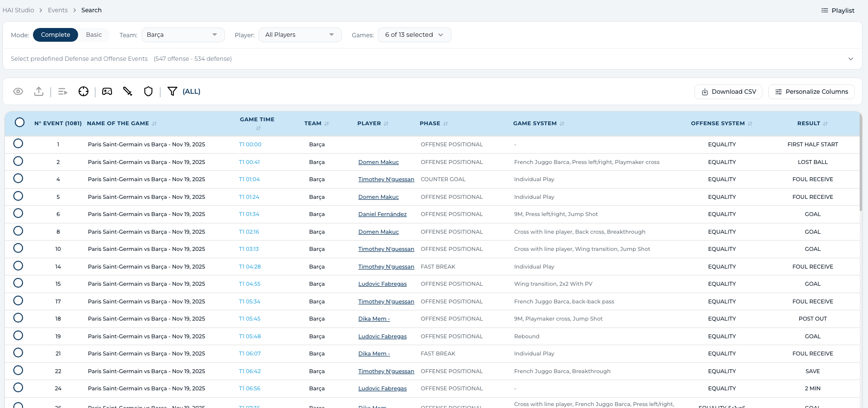
Task: Go to Events in the breadcrumb
Action: pos(57,10)
